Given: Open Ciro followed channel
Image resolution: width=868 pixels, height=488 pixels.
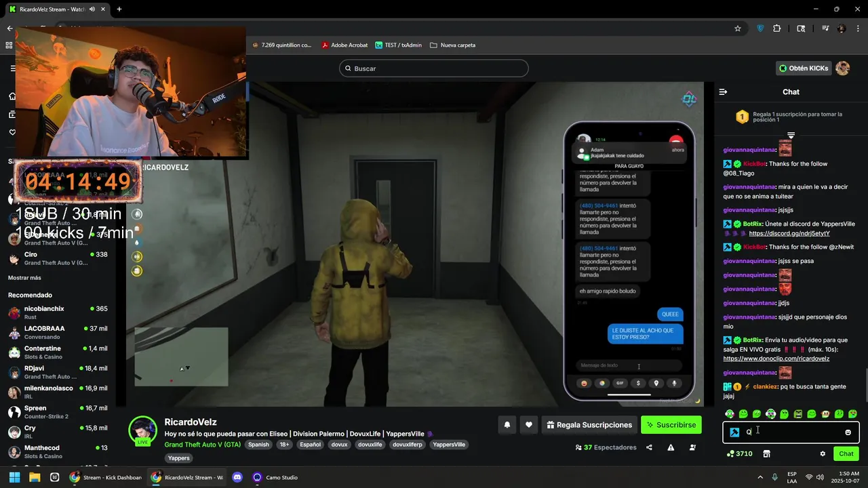Looking at the screenshot, I should pyautogui.click(x=58, y=258).
